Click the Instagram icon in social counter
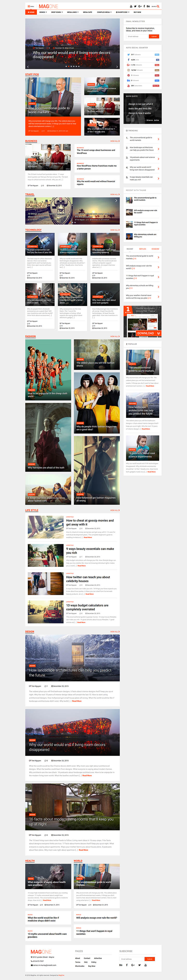Viewport: 187px width, 980px height. coord(129,70)
